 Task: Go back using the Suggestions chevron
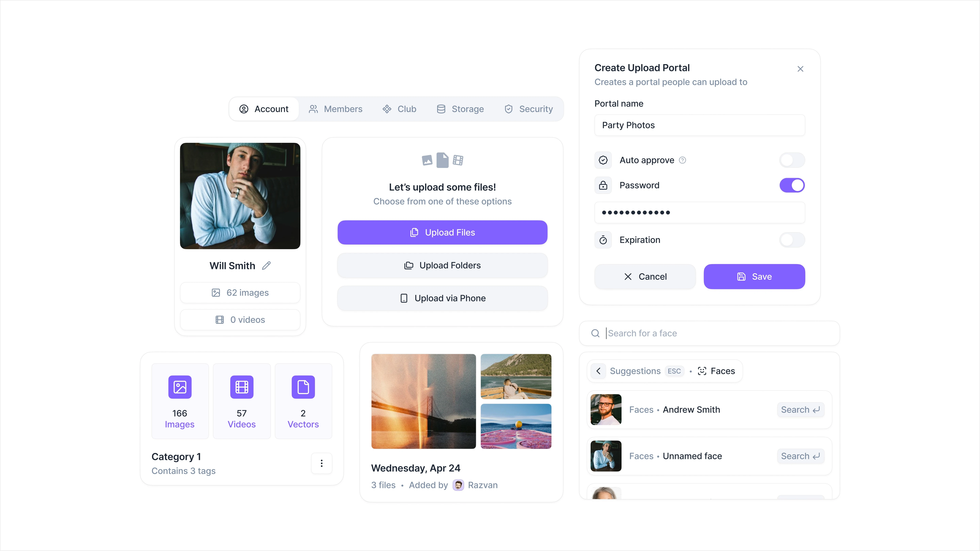click(598, 371)
